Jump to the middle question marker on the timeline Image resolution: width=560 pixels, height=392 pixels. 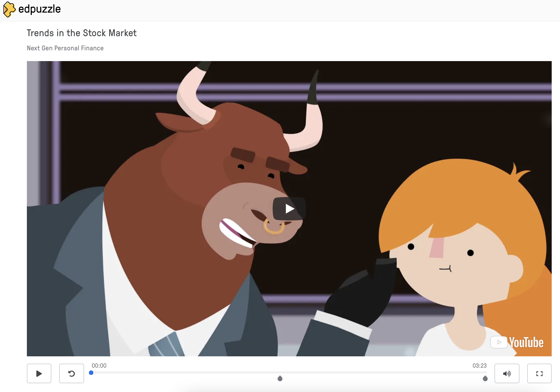pyautogui.click(x=280, y=379)
